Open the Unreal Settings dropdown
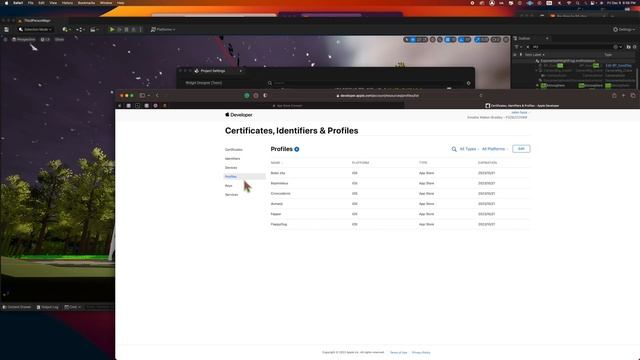Image resolution: width=640 pixels, height=360 pixels. [624, 29]
